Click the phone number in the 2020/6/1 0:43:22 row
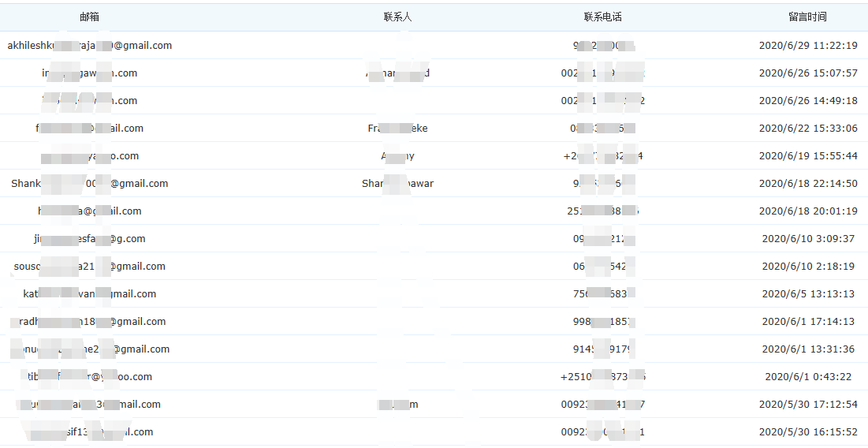 pos(602,377)
